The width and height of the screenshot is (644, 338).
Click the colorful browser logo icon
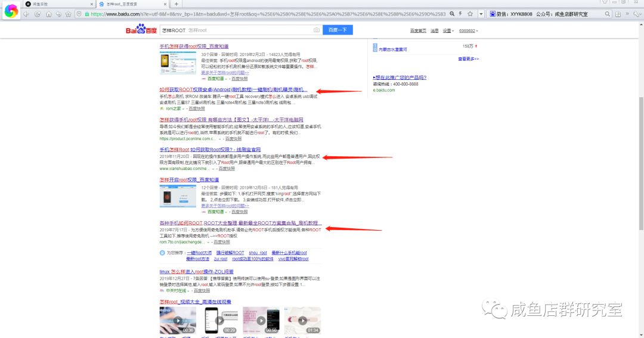click(11, 11)
